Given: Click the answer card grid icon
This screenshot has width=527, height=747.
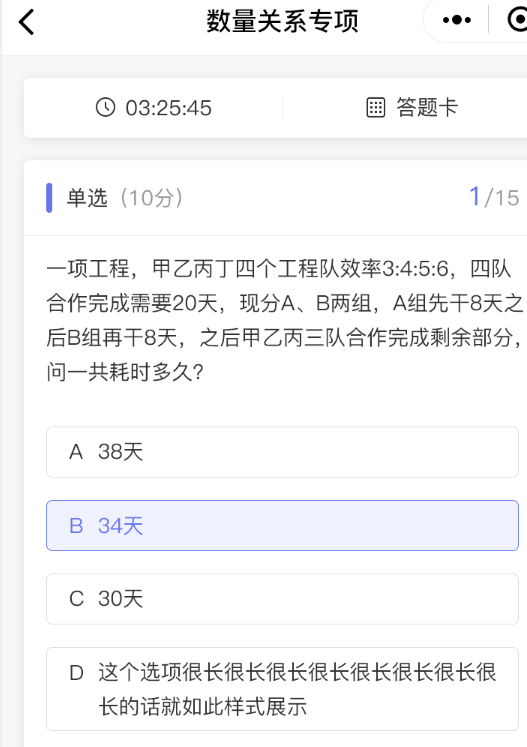Looking at the screenshot, I should [x=375, y=107].
